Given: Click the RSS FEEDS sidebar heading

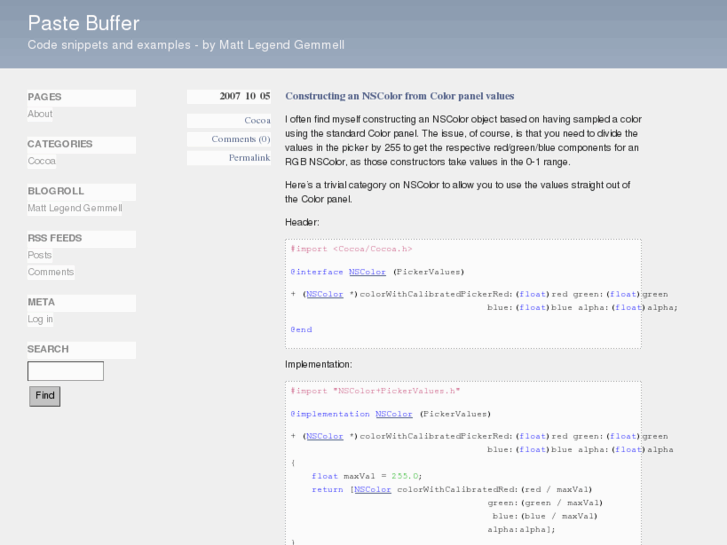Looking at the screenshot, I should click(55, 238).
